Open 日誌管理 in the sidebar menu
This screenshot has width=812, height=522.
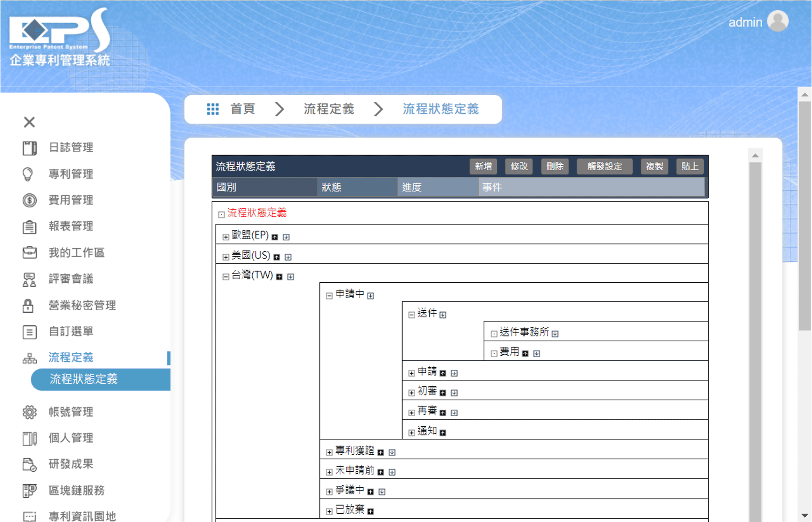coord(71,147)
